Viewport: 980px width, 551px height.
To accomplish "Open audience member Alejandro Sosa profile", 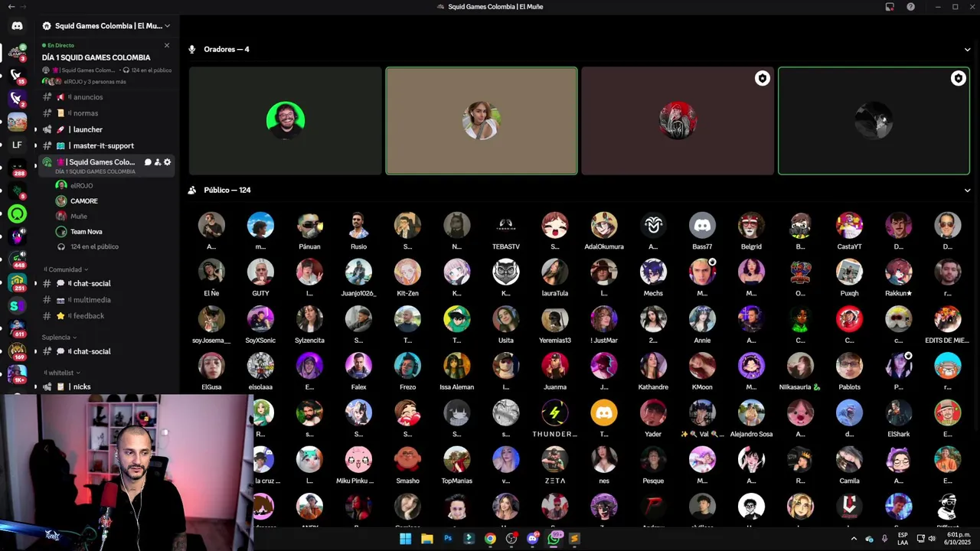I will (751, 419).
